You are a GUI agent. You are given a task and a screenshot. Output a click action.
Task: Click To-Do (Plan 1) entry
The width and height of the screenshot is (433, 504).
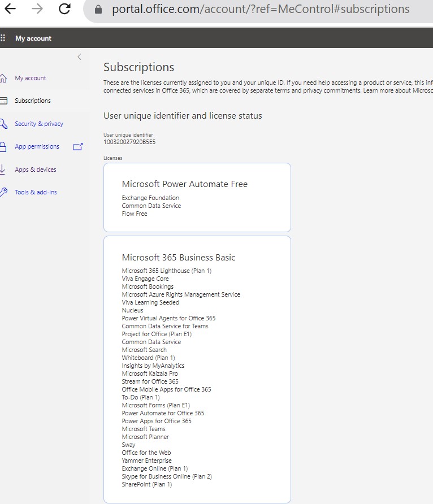coord(141,397)
